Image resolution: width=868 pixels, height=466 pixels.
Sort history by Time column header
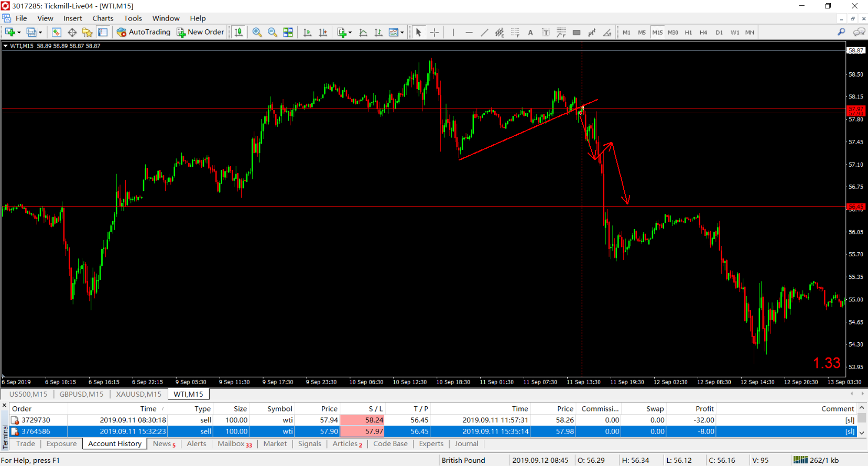(148, 409)
